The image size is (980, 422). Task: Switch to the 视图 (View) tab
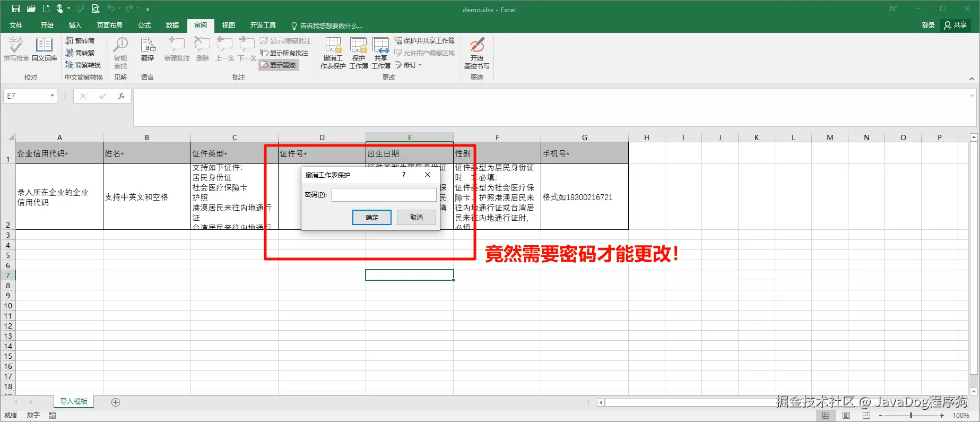(229, 25)
